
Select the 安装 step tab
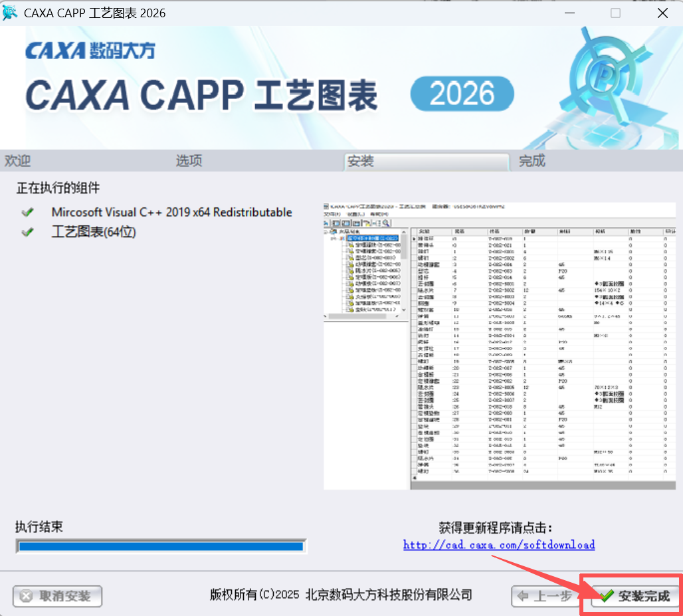click(427, 161)
